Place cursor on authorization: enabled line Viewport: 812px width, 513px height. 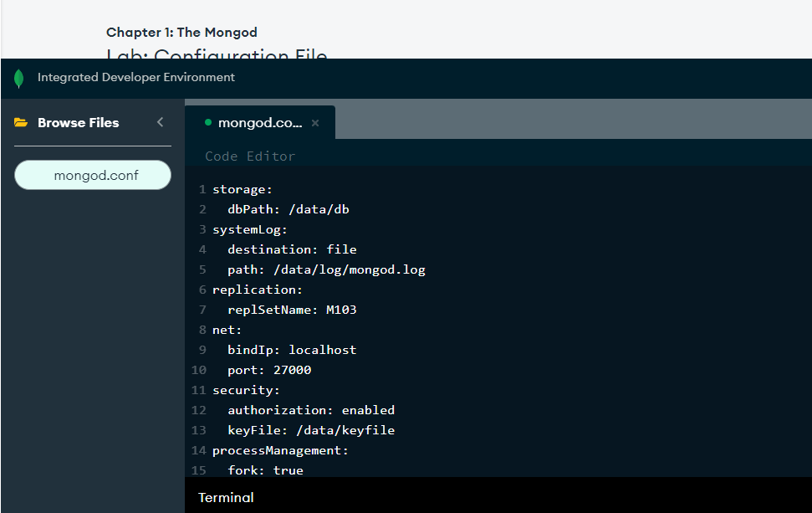310,410
